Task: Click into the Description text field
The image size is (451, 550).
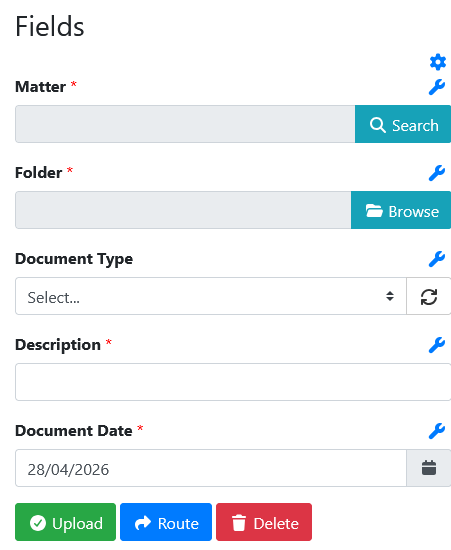Action: point(233,382)
